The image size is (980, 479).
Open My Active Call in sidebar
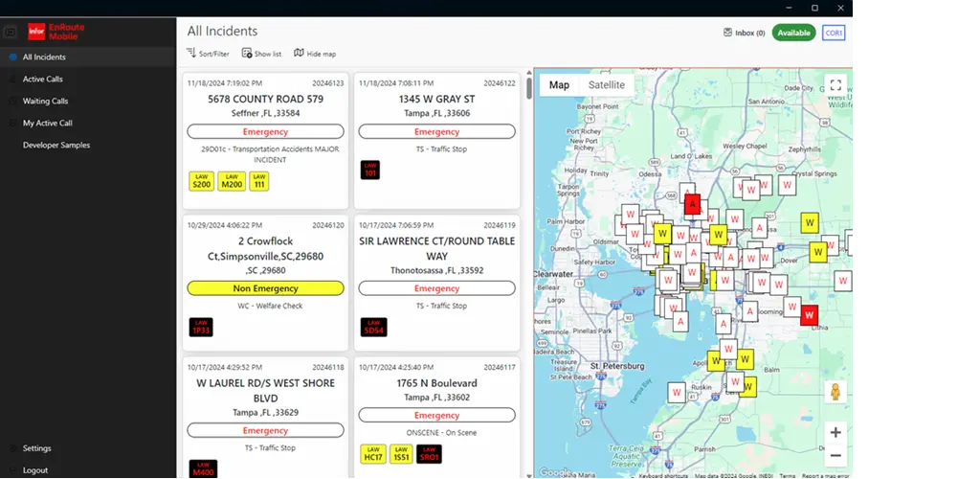tap(87, 124)
